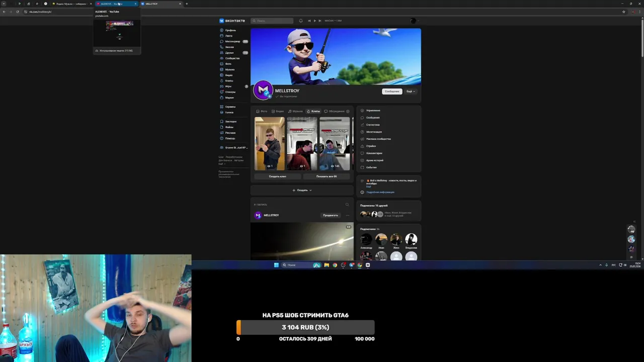The height and width of the screenshot is (362, 644).
Task: Open Клипы in sidebar
Action: click(227, 80)
